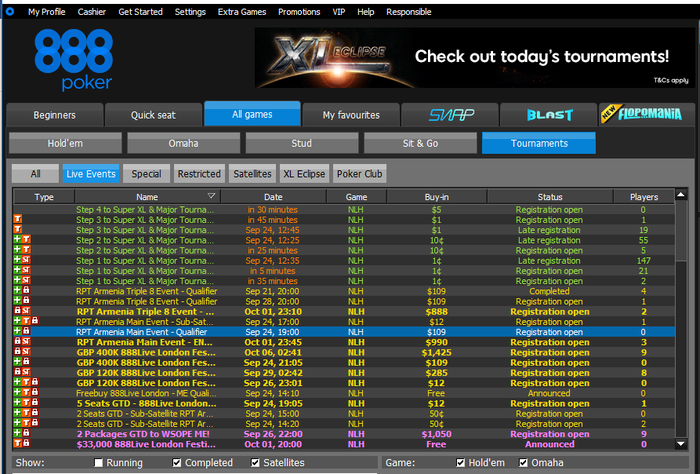Select the Sit & Go game type button
Screen dimensions: 700x474
(x=420, y=143)
